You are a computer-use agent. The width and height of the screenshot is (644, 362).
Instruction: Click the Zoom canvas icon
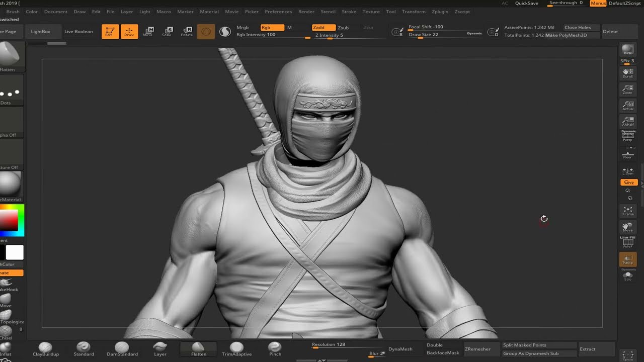(628, 89)
